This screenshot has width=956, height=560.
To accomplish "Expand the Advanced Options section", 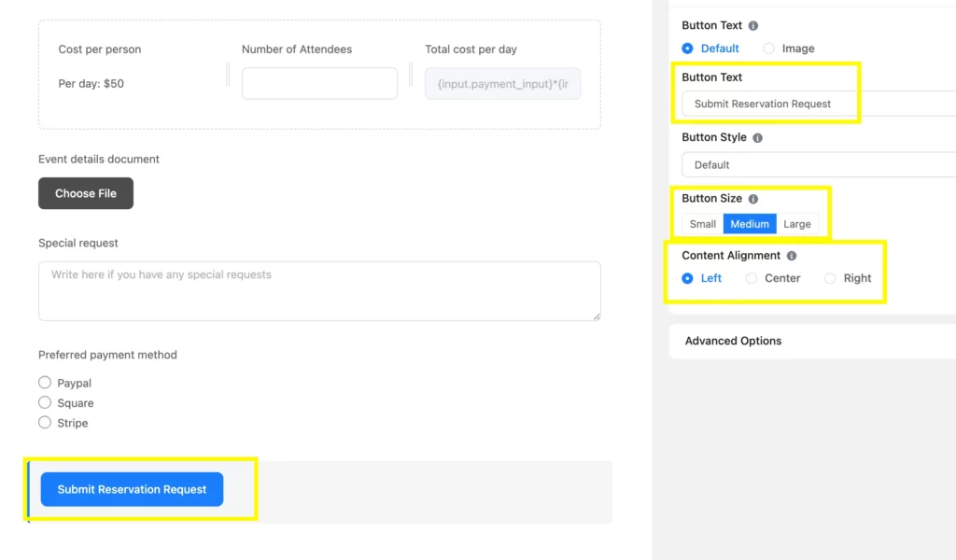I will tap(812, 342).
